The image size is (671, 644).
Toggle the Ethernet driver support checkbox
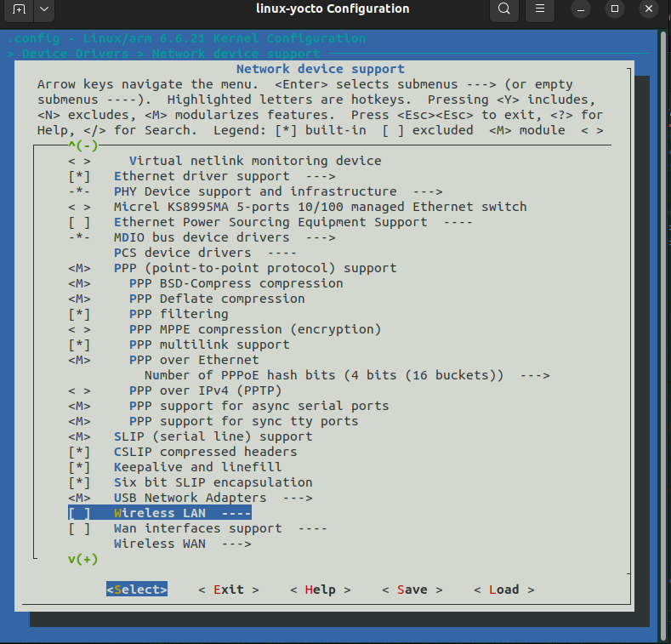tap(80, 176)
